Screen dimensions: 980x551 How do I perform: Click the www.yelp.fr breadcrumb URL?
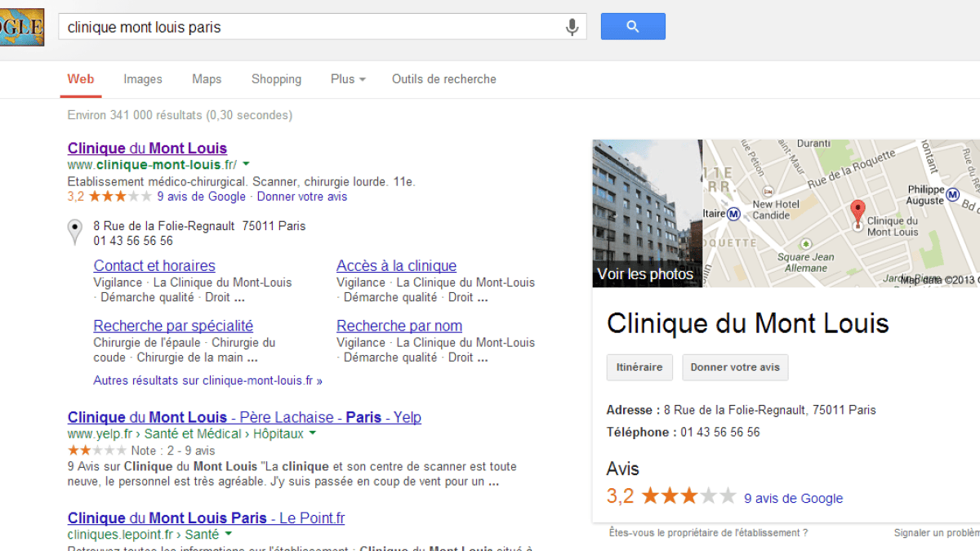click(x=185, y=433)
